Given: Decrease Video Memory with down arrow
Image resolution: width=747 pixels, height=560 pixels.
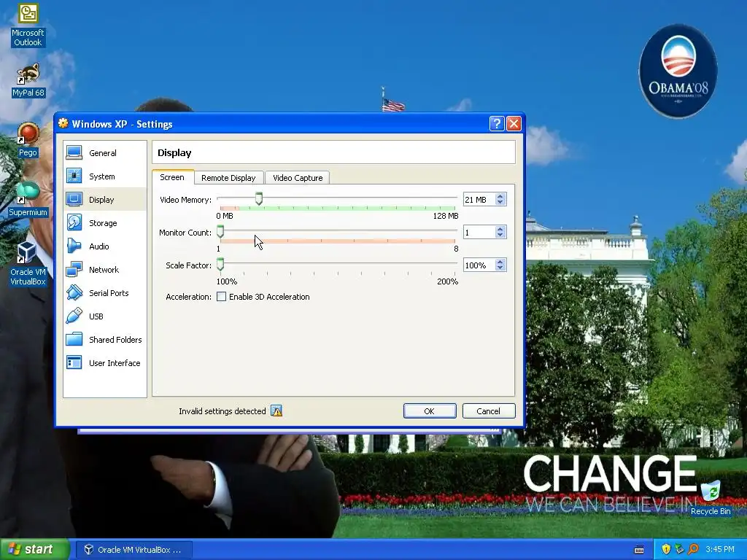Looking at the screenshot, I should [x=500, y=203].
